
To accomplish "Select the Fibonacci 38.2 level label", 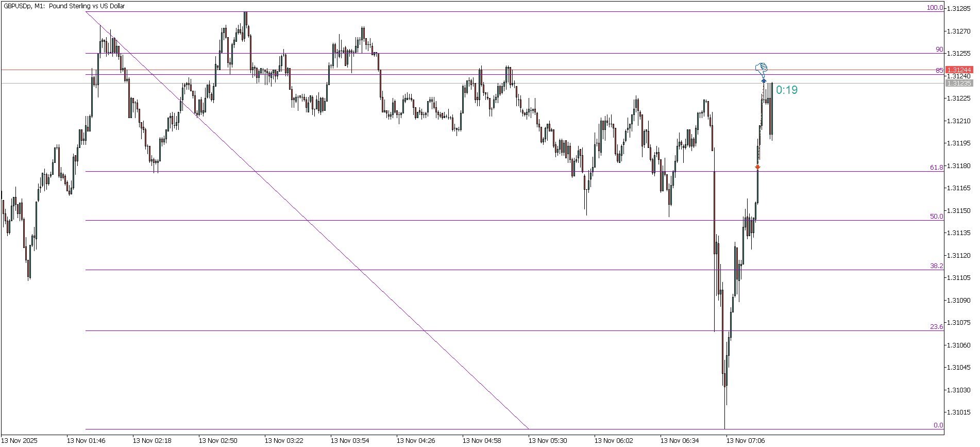I will [936, 266].
